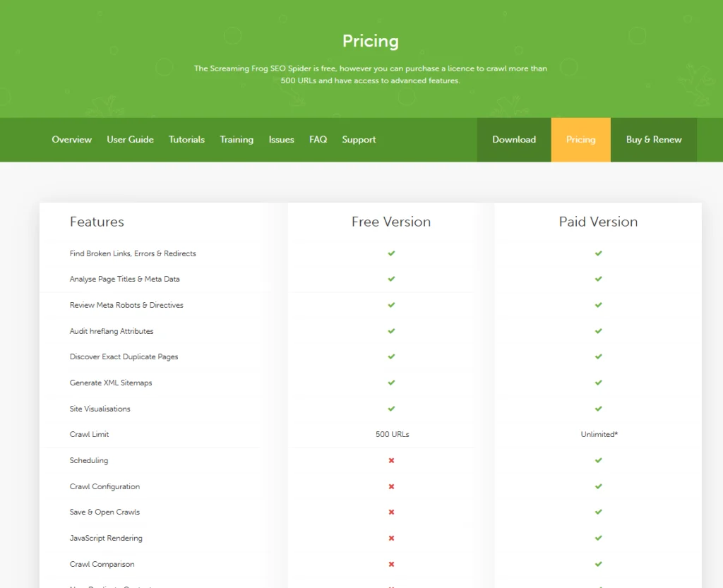Open the Overview tab

click(x=71, y=140)
